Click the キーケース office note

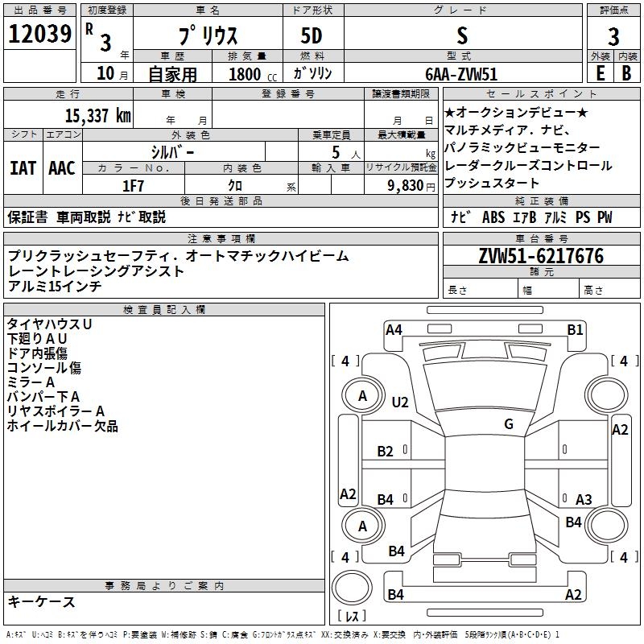pos(42,601)
